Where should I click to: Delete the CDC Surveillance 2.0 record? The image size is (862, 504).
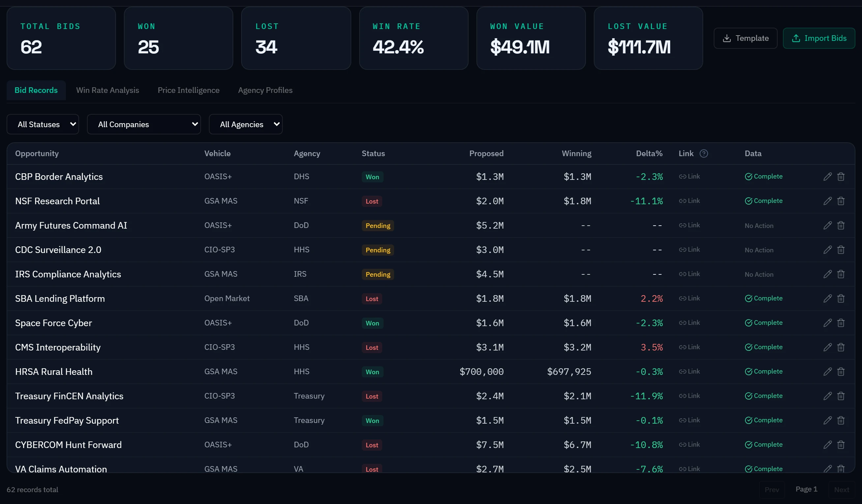(841, 250)
